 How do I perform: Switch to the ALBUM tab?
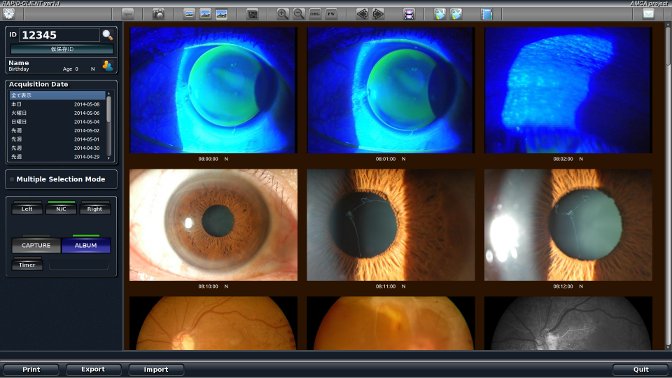point(86,245)
